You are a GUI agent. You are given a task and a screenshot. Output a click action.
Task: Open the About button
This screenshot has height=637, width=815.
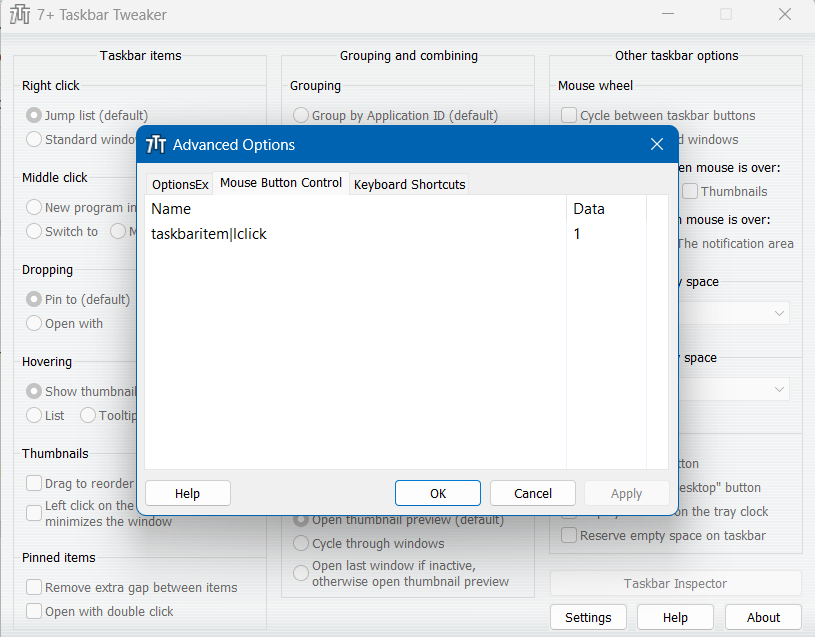coord(763,617)
